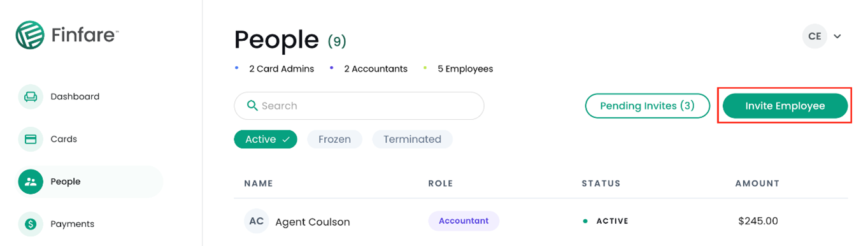Expand the account menu chevron

point(837,36)
